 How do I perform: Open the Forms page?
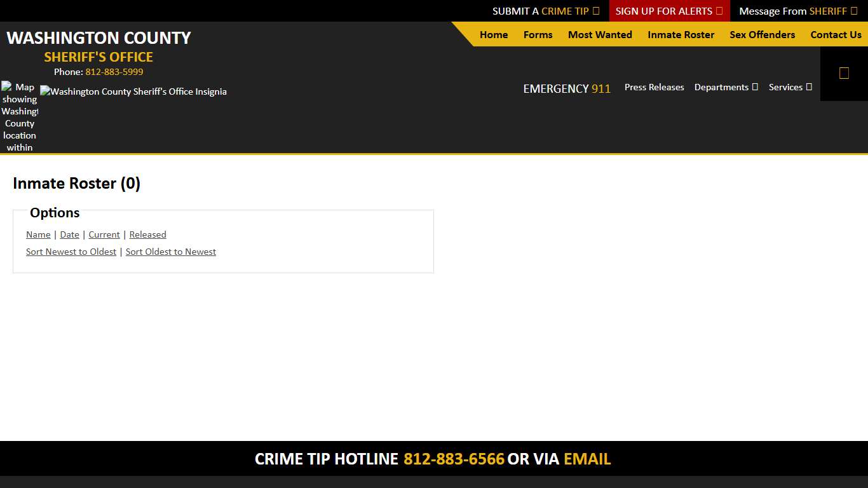tap(538, 35)
